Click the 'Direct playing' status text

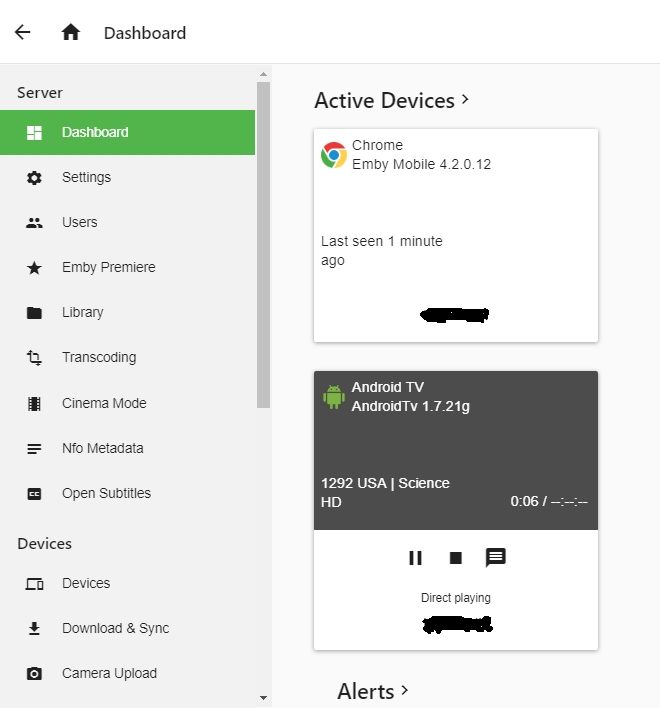456,598
